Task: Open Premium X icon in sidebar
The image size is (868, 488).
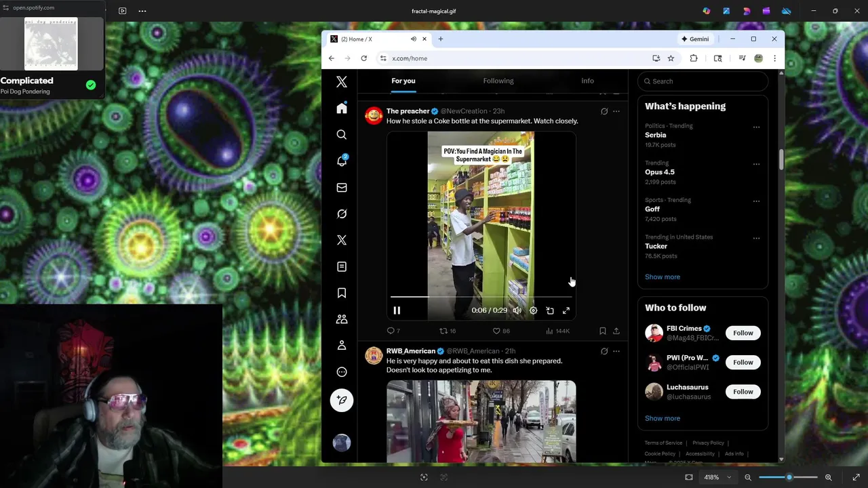Action: click(x=342, y=240)
